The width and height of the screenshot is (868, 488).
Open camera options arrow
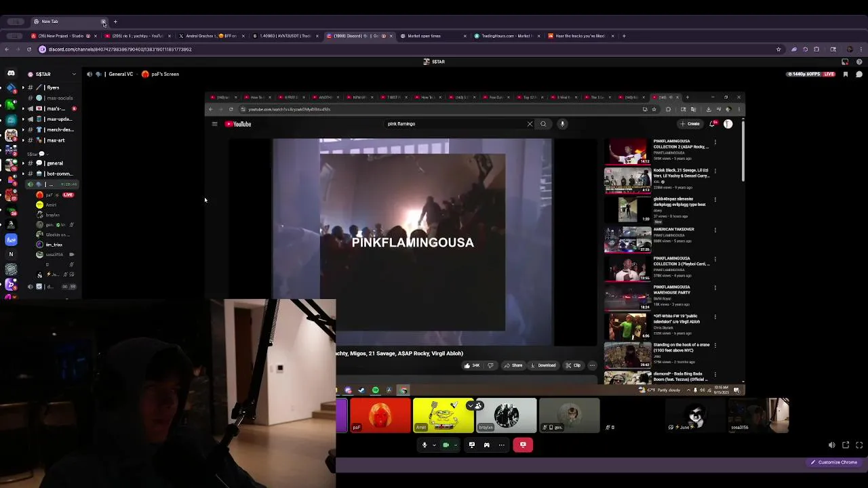455,445
